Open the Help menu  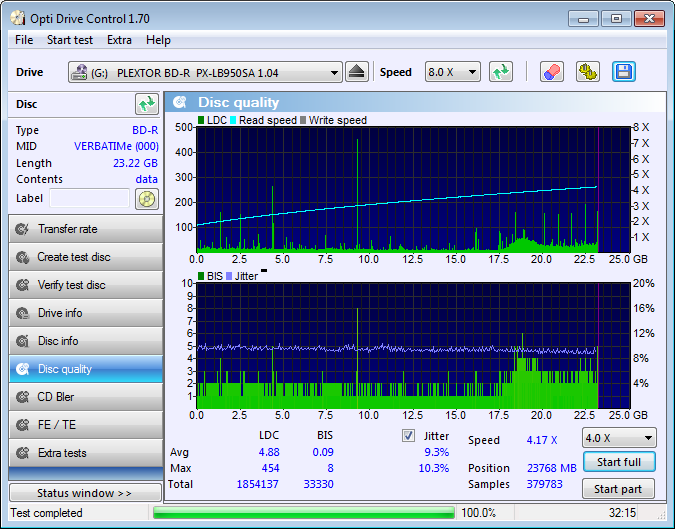(158, 40)
